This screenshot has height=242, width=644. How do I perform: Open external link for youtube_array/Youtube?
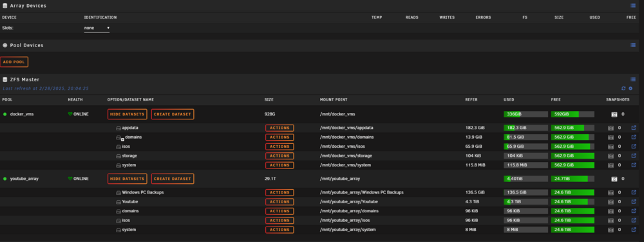[x=634, y=201]
